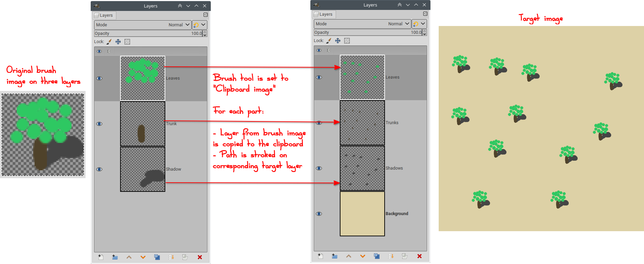644x264 pixels.
Task: Hide the Leaves layer in left panel
Action: click(99, 78)
